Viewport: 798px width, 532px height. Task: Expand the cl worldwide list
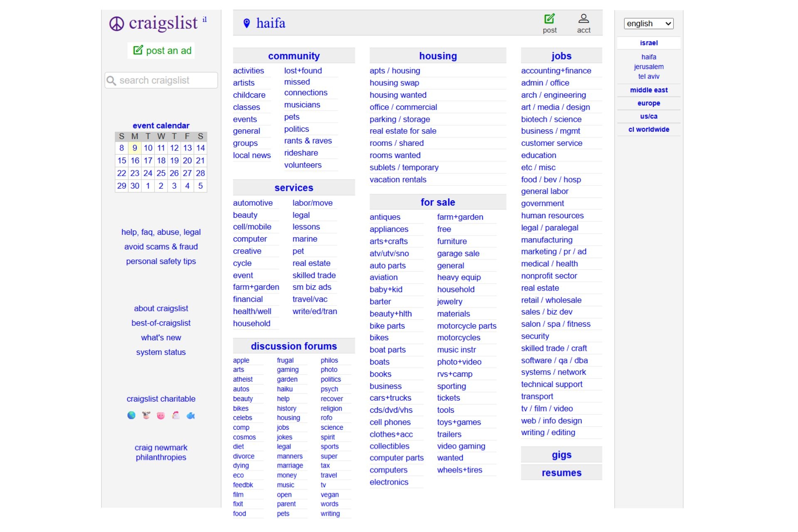click(x=648, y=129)
